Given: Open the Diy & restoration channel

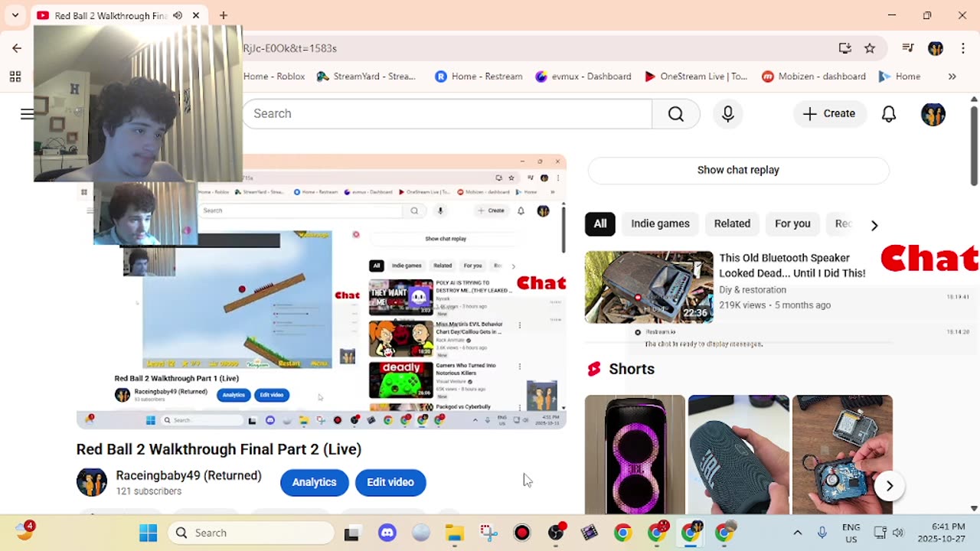Looking at the screenshot, I should [x=753, y=290].
